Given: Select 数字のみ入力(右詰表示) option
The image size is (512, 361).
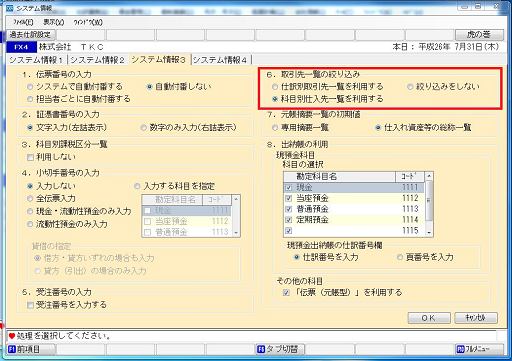Looking at the screenshot, I should click(x=144, y=128).
